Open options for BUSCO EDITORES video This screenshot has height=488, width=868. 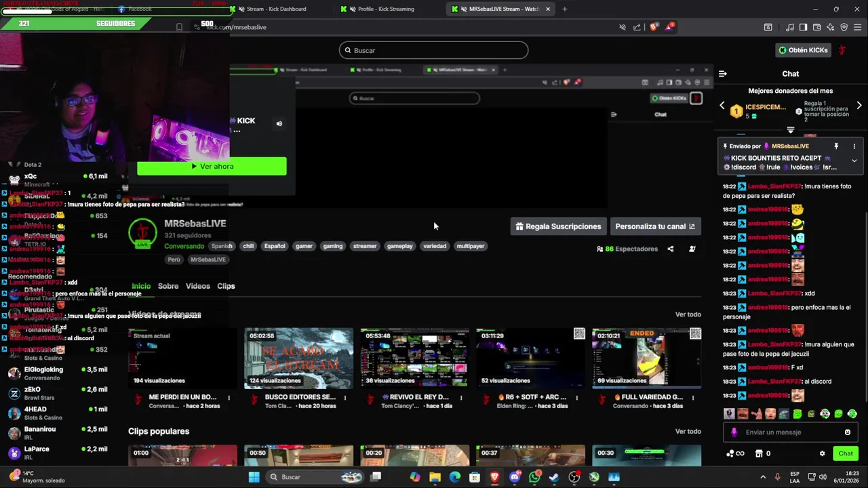click(345, 398)
